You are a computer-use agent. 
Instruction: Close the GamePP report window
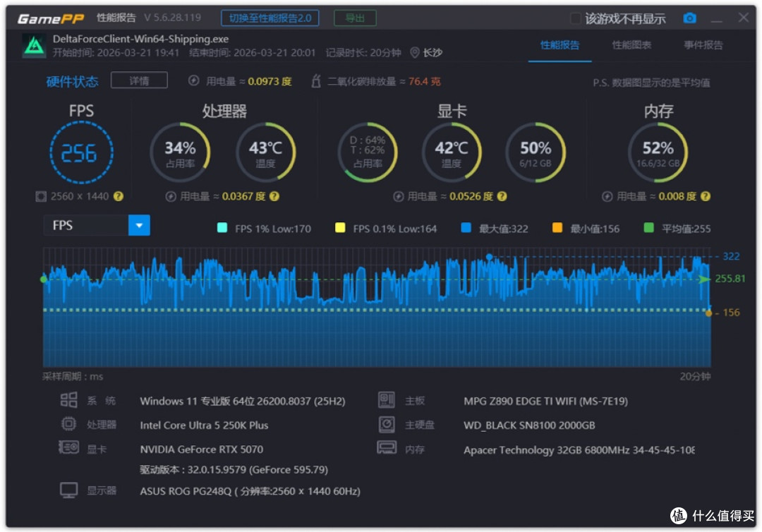click(x=743, y=18)
